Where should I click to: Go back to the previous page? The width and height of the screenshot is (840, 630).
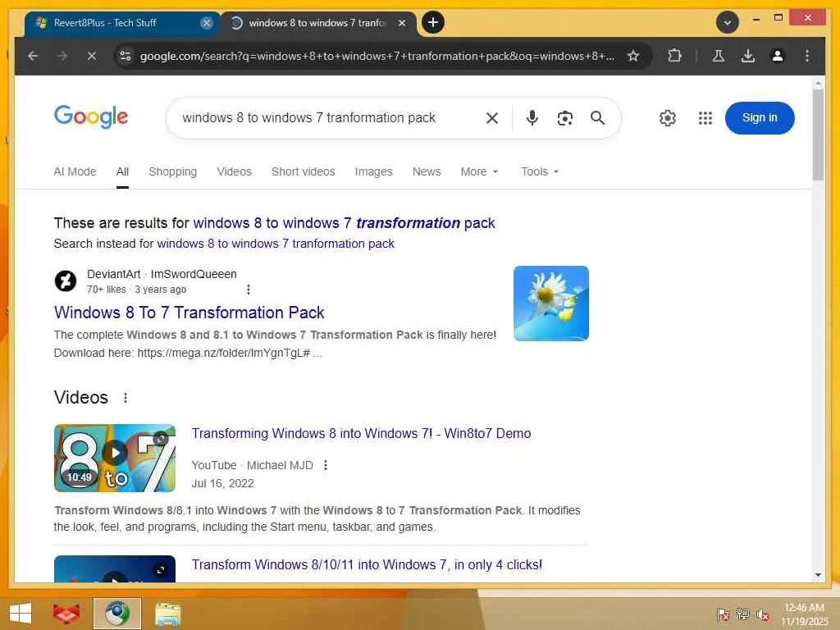[33, 56]
